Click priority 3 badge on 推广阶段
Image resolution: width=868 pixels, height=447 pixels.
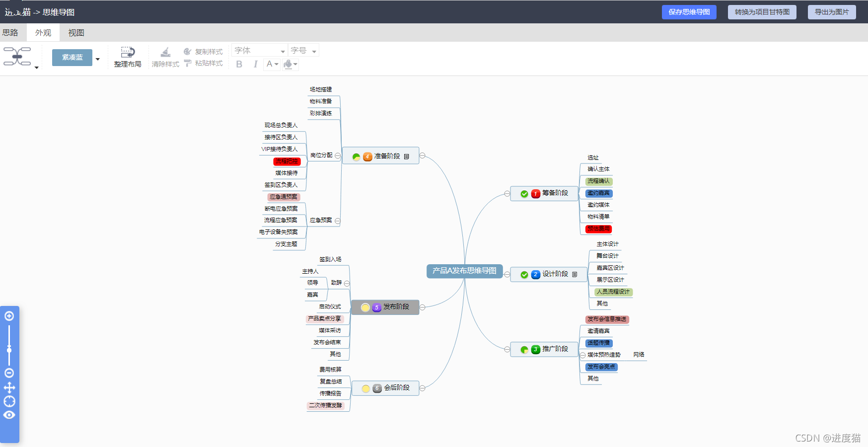pyautogui.click(x=535, y=350)
